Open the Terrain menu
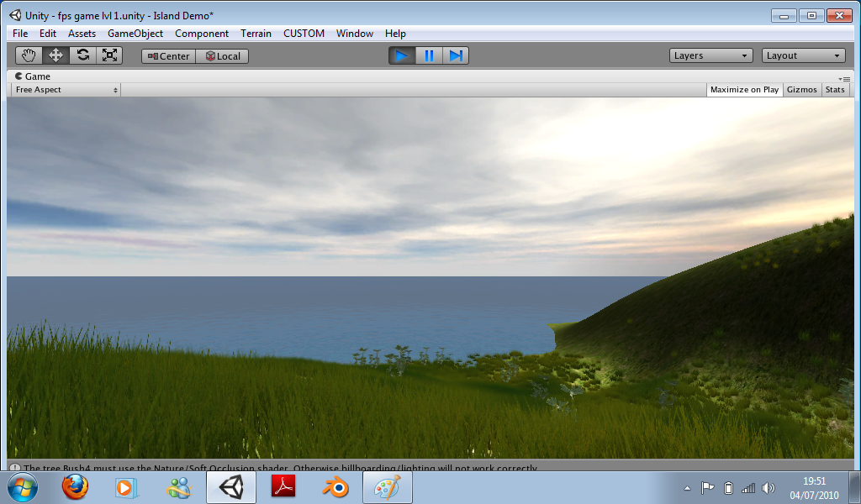This screenshot has height=504, width=861. tap(256, 34)
